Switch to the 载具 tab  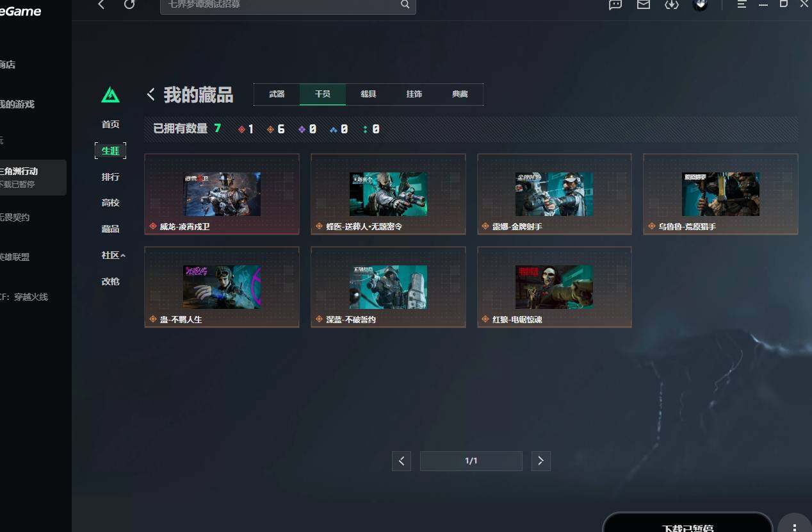pos(368,94)
